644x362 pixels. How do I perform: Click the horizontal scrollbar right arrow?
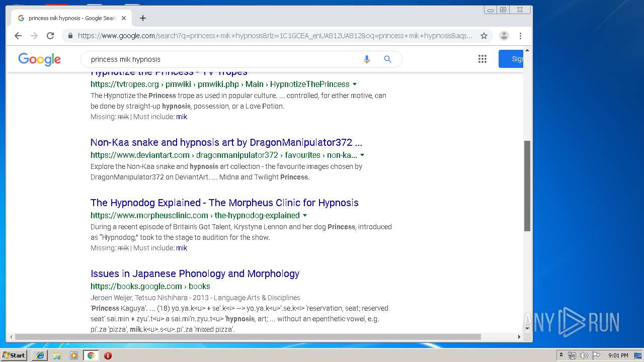click(x=519, y=337)
